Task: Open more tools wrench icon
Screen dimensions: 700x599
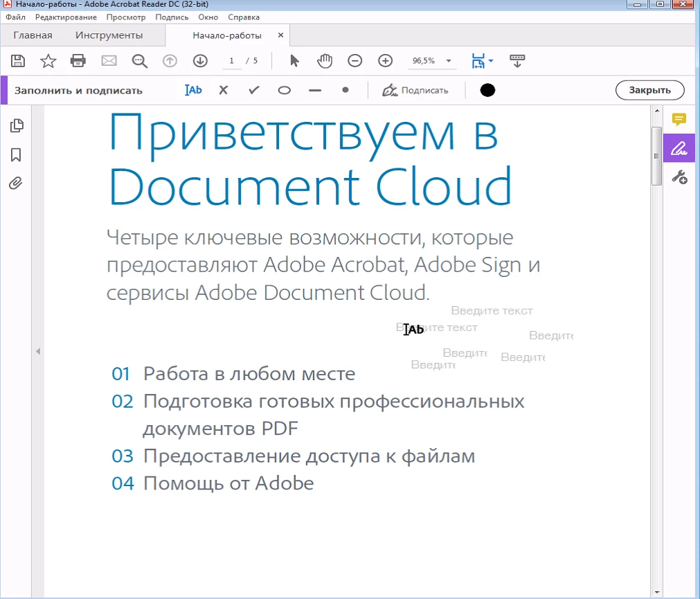Action: pyautogui.click(x=679, y=177)
